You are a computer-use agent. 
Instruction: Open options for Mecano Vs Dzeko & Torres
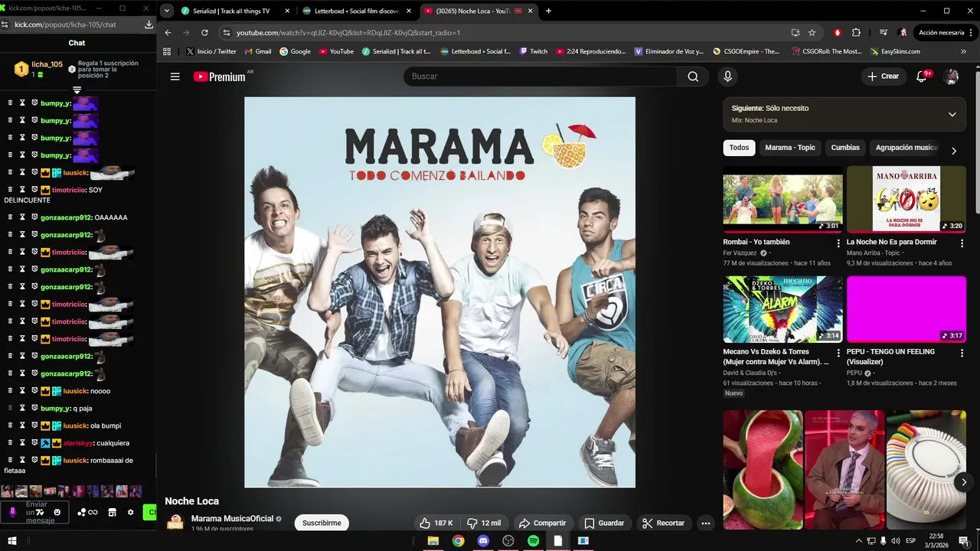click(838, 353)
